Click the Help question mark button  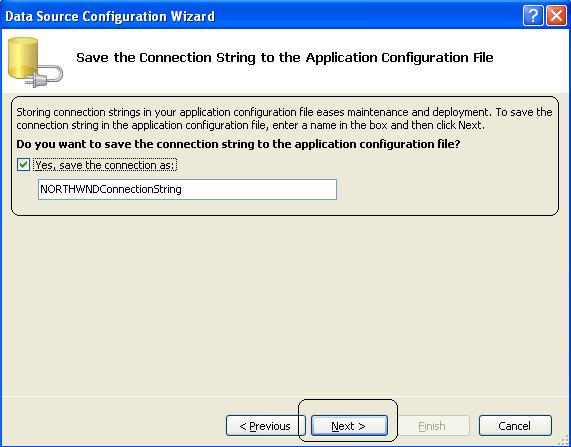tap(533, 16)
